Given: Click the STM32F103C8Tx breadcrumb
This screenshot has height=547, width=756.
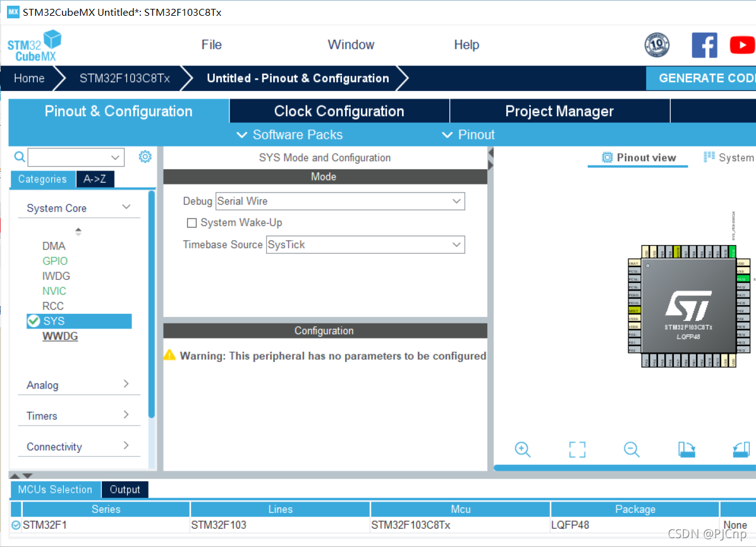Looking at the screenshot, I should [125, 78].
